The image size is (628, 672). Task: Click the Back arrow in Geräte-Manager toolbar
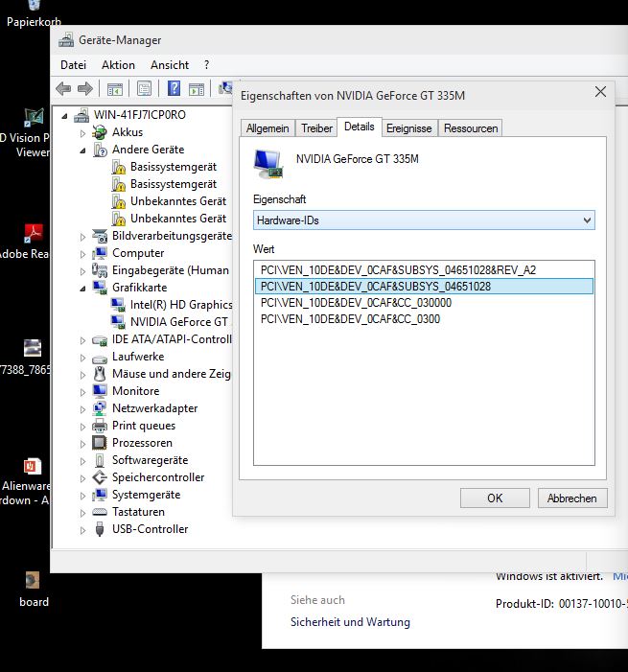click(63, 89)
